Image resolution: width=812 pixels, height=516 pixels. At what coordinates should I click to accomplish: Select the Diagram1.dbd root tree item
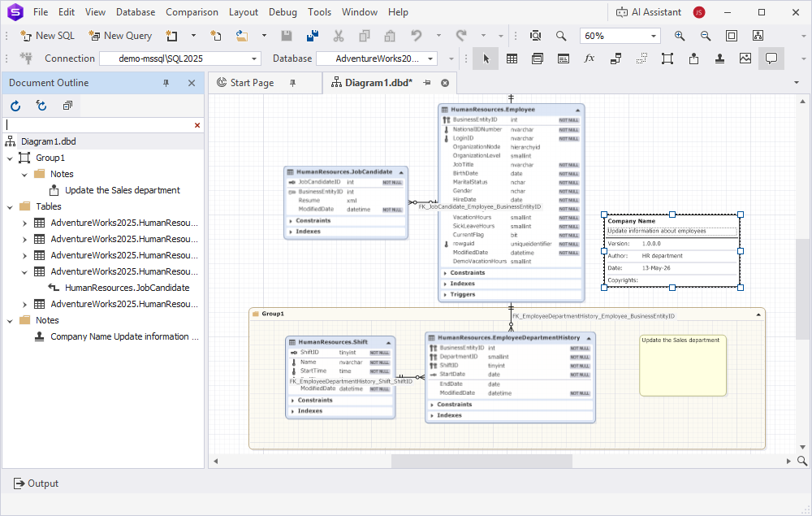click(x=48, y=141)
